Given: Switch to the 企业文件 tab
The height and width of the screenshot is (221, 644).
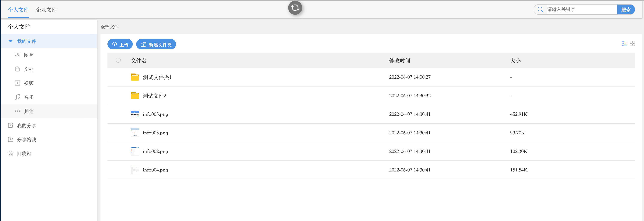Looking at the screenshot, I should [46, 10].
